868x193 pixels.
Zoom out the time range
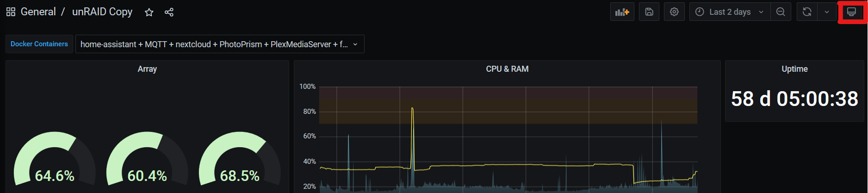click(781, 12)
